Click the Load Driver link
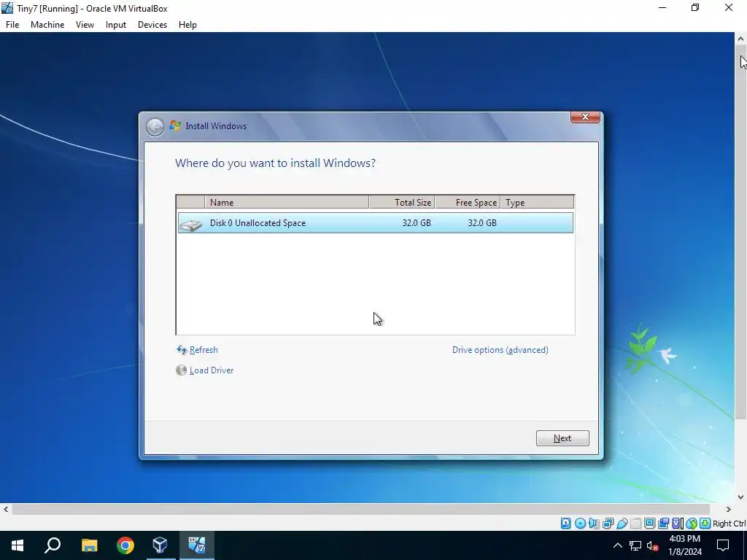 [x=212, y=370]
